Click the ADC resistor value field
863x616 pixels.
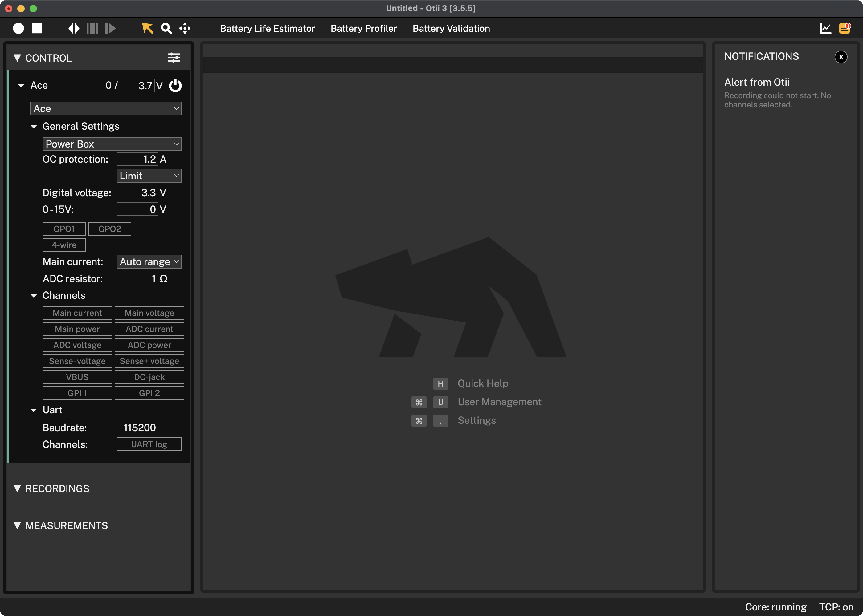click(x=137, y=278)
